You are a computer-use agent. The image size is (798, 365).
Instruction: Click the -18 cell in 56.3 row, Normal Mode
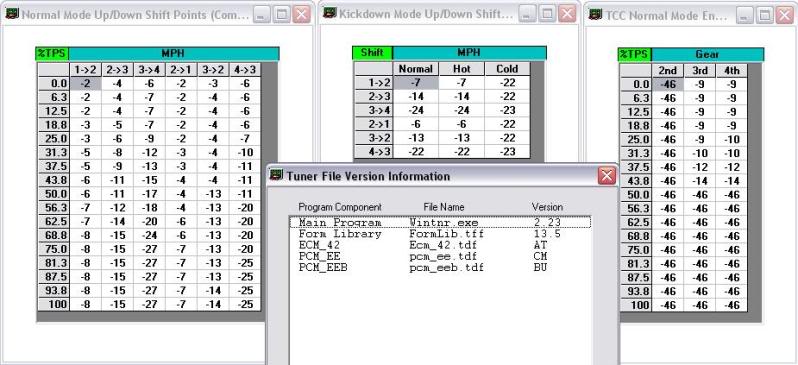tap(149, 208)
